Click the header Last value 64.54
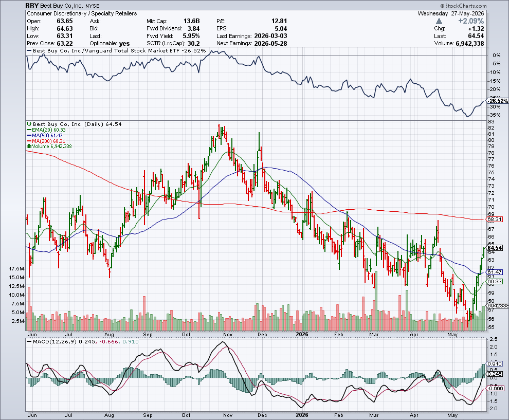The image size is (509, 420). (476, 36)
